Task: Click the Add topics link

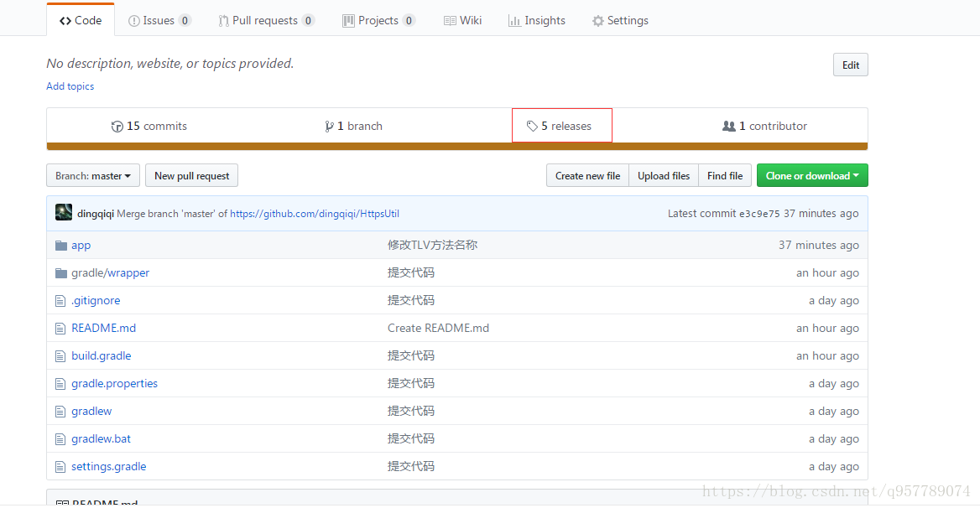Action: click(x=70, y=86)
